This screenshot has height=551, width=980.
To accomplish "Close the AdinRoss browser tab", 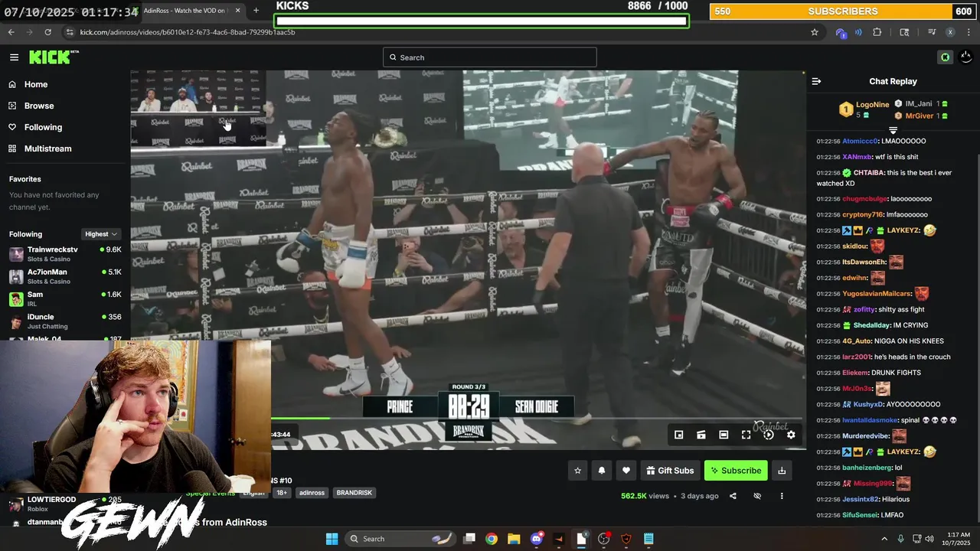I will click(237, 11).
